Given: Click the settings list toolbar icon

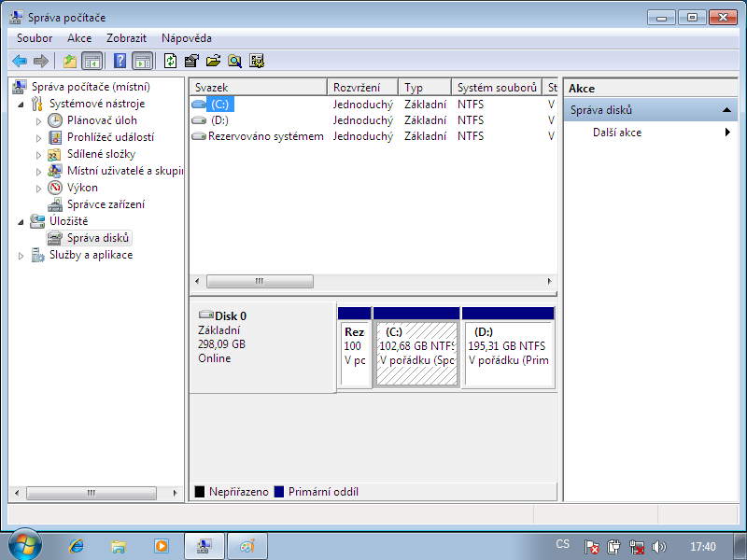Looking at the screenshot, I should 256,61.
